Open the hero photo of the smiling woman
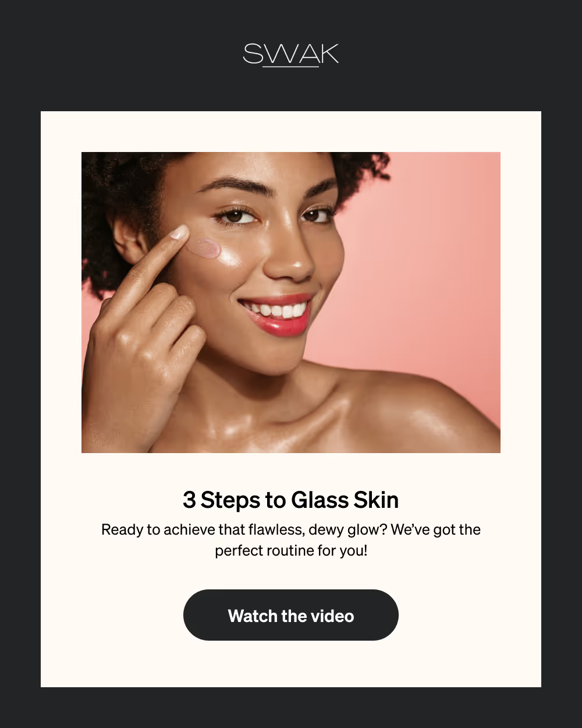 (291, 302)
